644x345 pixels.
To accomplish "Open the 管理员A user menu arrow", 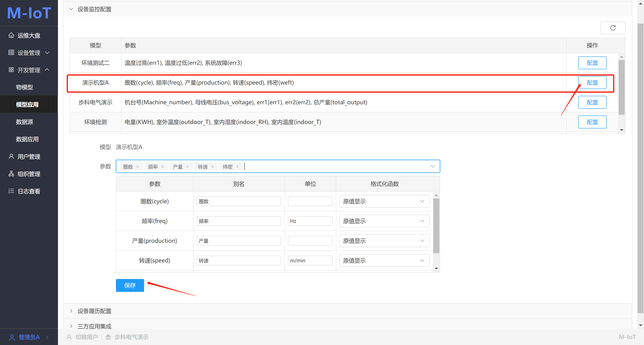I will pos(47,338).
